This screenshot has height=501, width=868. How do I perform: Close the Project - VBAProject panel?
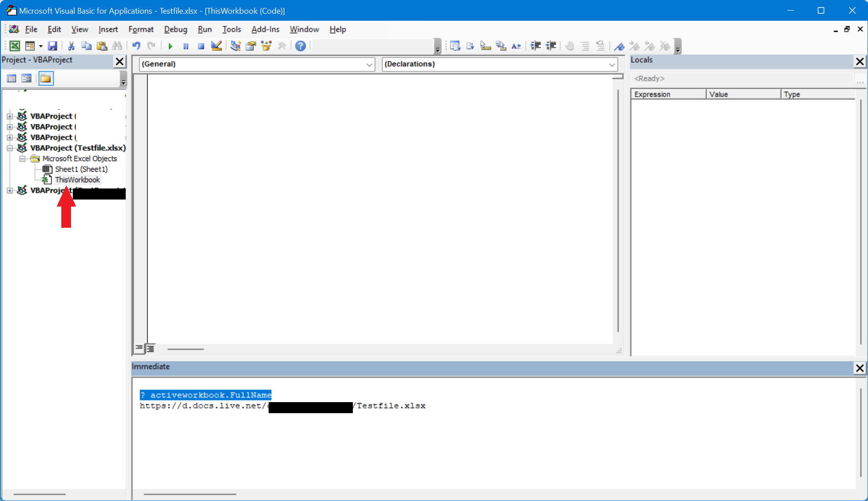point(120,61)
